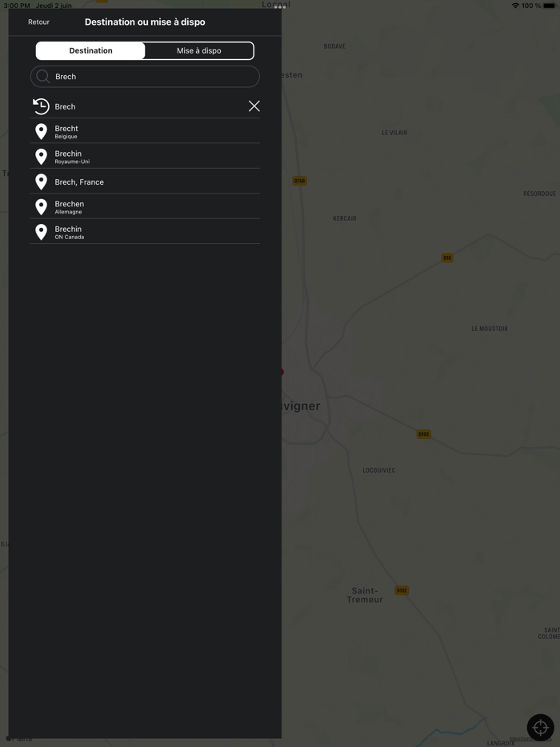This screenshot has height=747, width=560.
Task: Choose Brechin, Royaume-Uni suggestion
Action: (145, 156)
